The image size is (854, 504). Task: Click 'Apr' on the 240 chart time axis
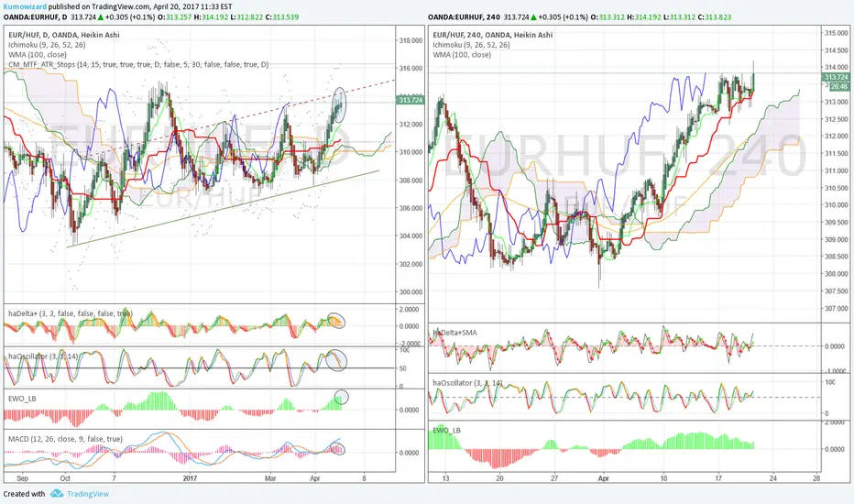coord(604,478)
